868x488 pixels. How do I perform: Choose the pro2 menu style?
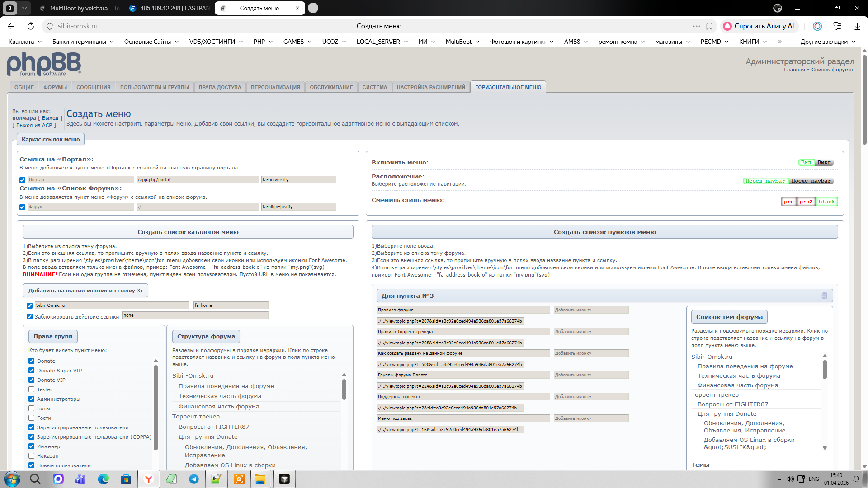tap(806, 202)
